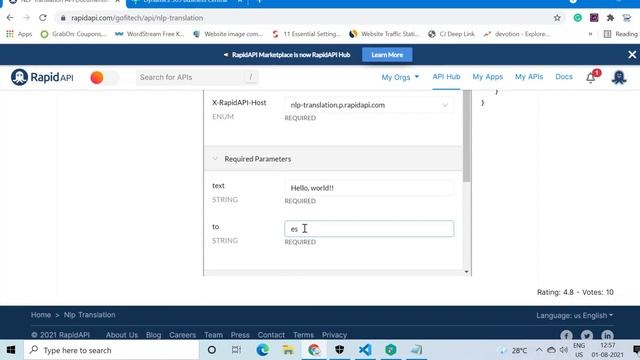Open the Careers footer link
640x360 pixels.
pyautogui.click(x=182, y=335)
